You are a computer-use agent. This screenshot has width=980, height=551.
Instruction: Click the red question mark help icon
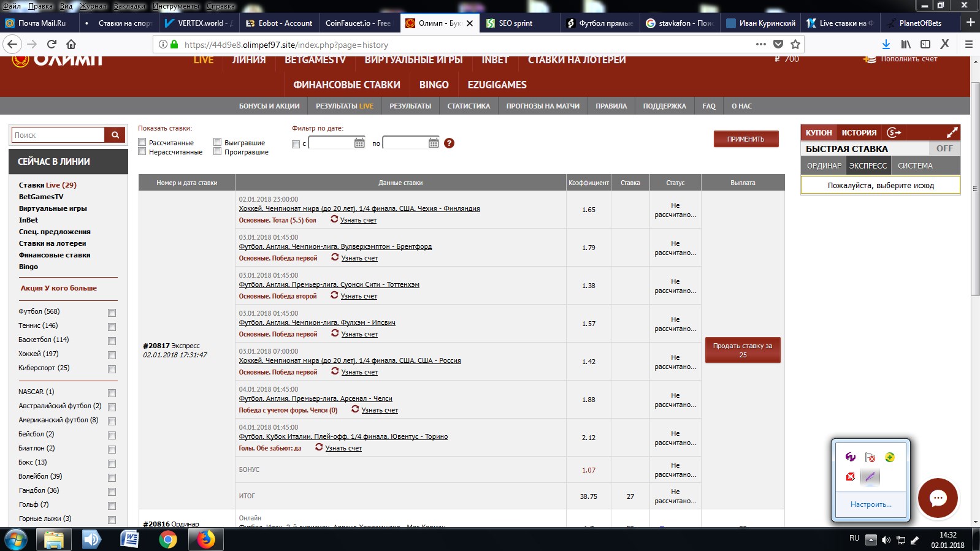449,143
